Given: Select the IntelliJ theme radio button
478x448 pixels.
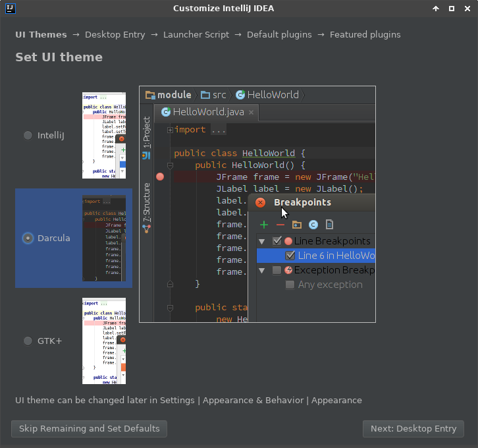Looking at the screenshot, I should [x=28, y=135].
